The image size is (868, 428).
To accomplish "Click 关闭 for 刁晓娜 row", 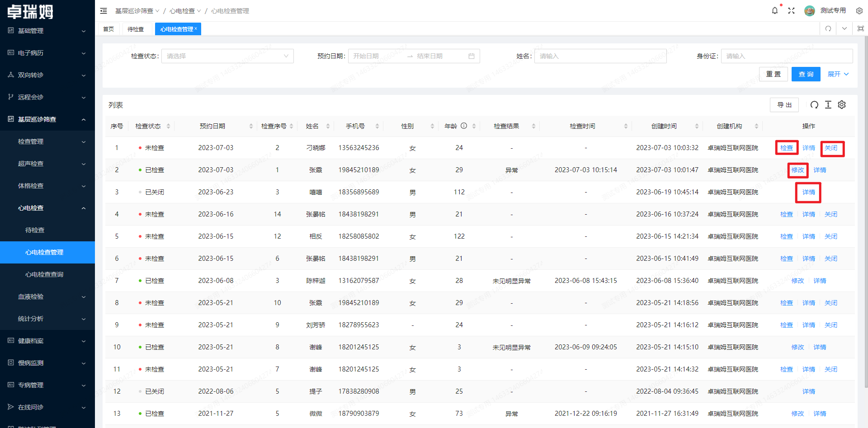I will [831, 148].
